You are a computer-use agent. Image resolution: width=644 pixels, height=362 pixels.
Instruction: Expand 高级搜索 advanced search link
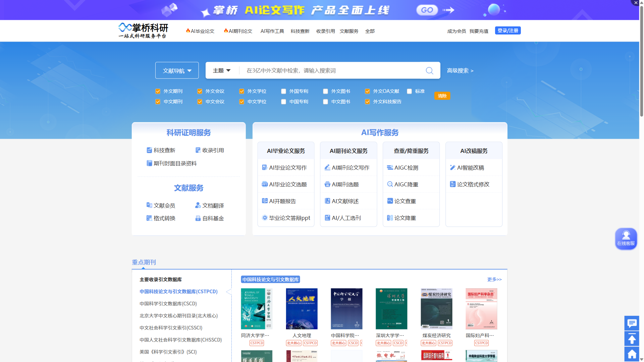click(x=460, y=71)
